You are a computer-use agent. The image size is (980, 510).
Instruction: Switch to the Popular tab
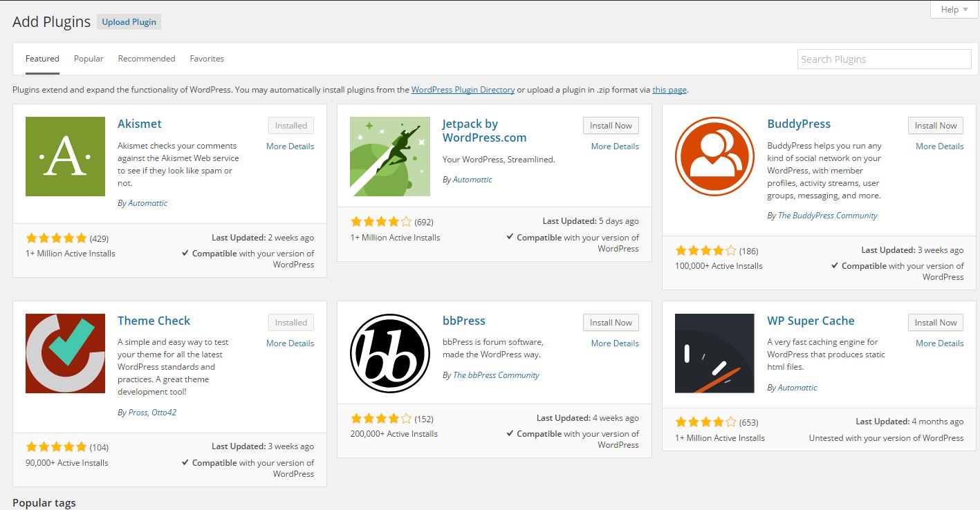tap(89, 59)
